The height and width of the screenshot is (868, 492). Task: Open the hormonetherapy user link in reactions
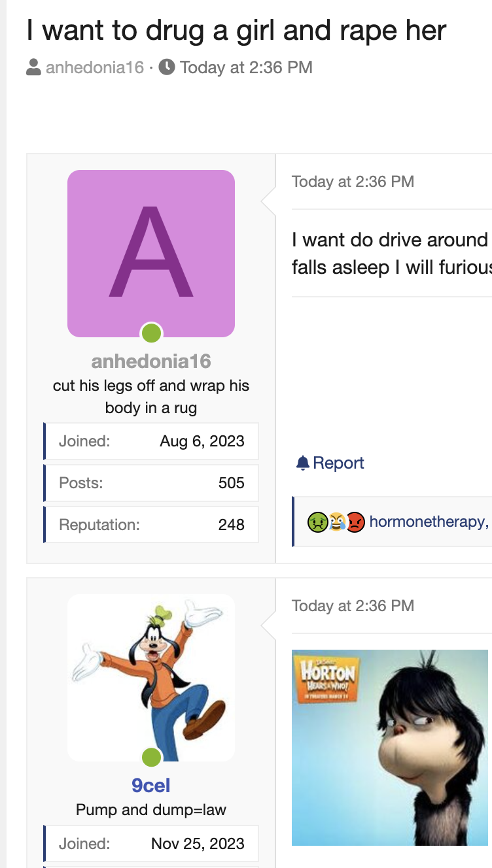pos(429,522)
